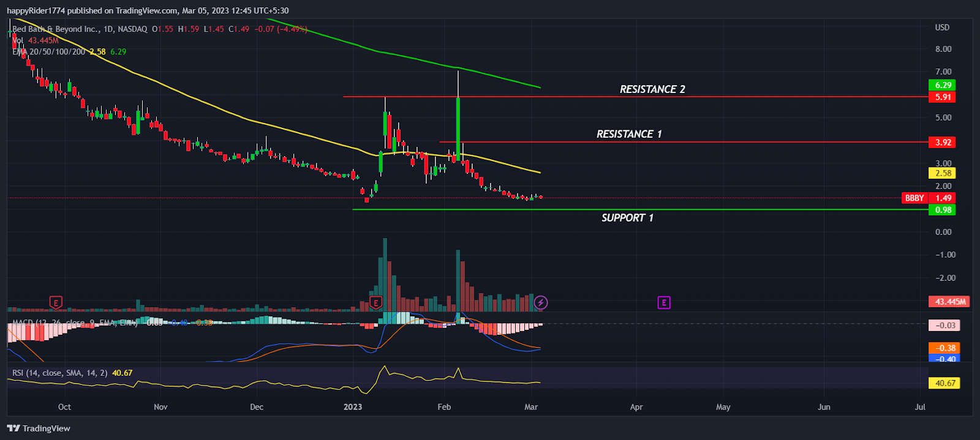The height and width of the screenshot is (440, 980).
Task: Click the yellow 40.67 RSI axis tag
Action: pyautogui.click(x=944, y=383)
